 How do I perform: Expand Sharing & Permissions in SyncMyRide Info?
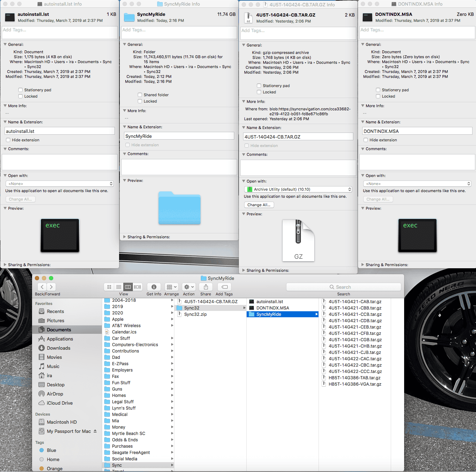pyautogui.click(x=124, y=237)
